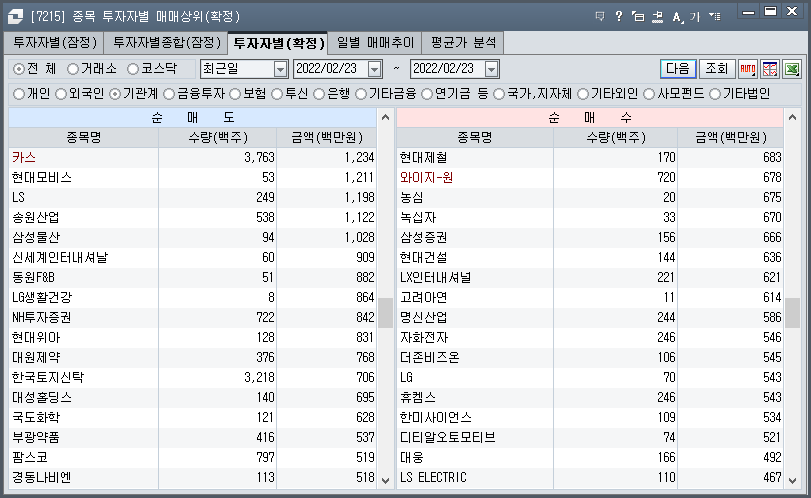
Task: Choose the 기타법인 radio button
Action: click(715, 94)
